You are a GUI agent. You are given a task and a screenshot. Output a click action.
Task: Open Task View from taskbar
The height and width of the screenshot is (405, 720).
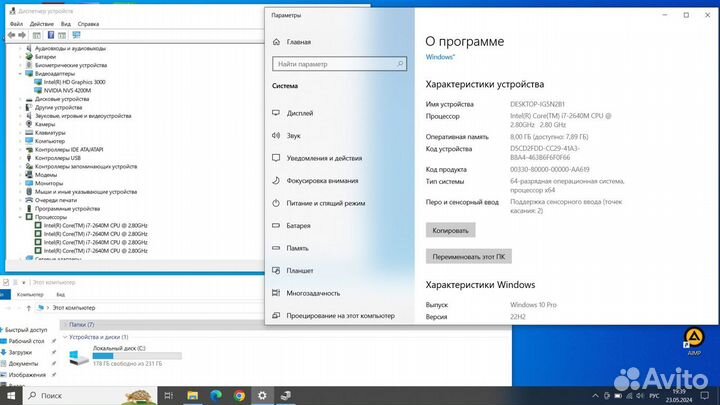(169, 395)
